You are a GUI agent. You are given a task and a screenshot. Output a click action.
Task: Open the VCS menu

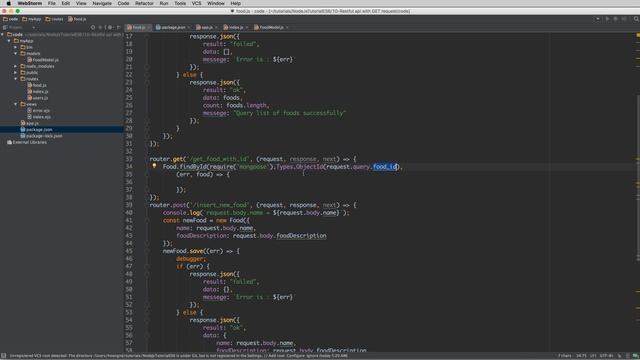point(197,3)
